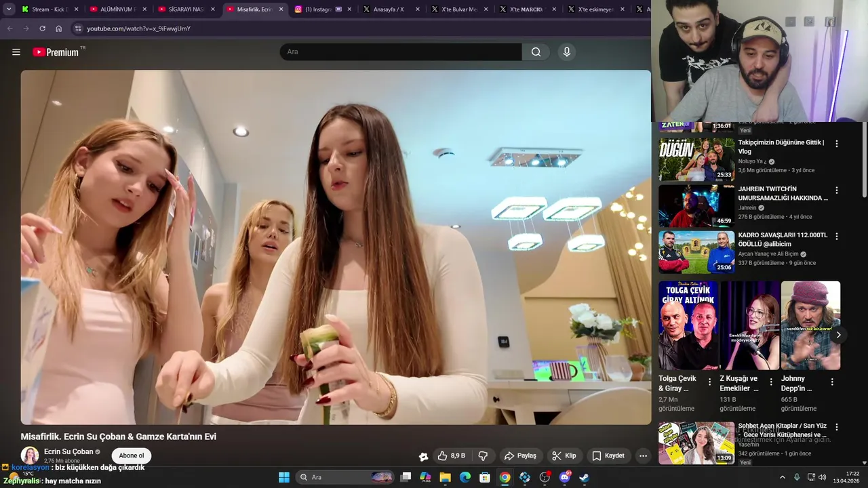Open Ecrin Su Çoban channel name link
The image size is (868, 488).
68,451
